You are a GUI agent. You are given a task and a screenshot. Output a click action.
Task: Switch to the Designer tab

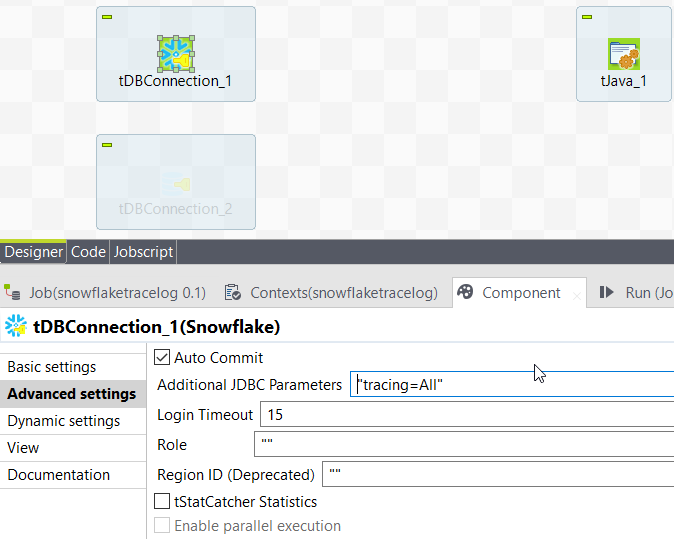coord(34,252)
